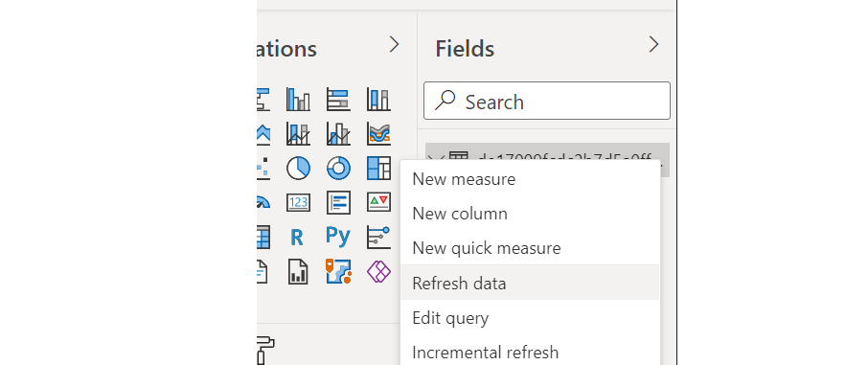
Task: Select the stacked area chart visual
Action: [x=263, y=134]
